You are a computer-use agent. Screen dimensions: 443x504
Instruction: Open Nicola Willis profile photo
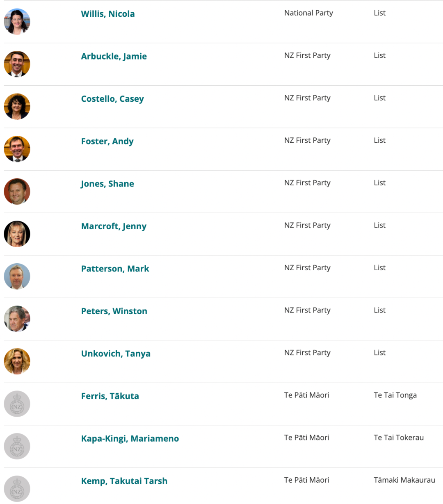point(17,22)
